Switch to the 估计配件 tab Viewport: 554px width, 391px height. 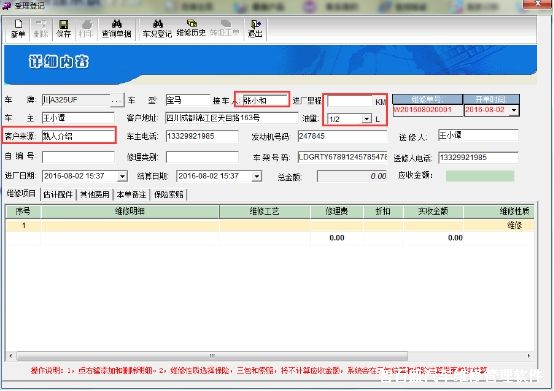(58, 195)
